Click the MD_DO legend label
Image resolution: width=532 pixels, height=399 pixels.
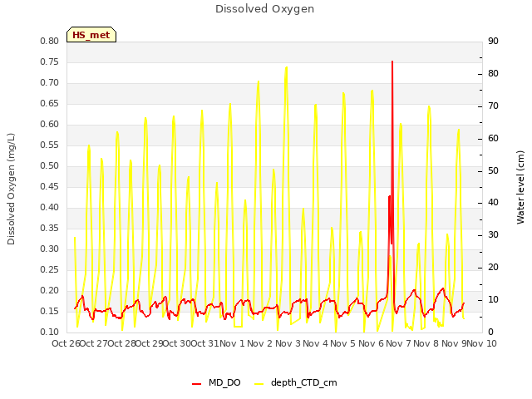(224, 382)
